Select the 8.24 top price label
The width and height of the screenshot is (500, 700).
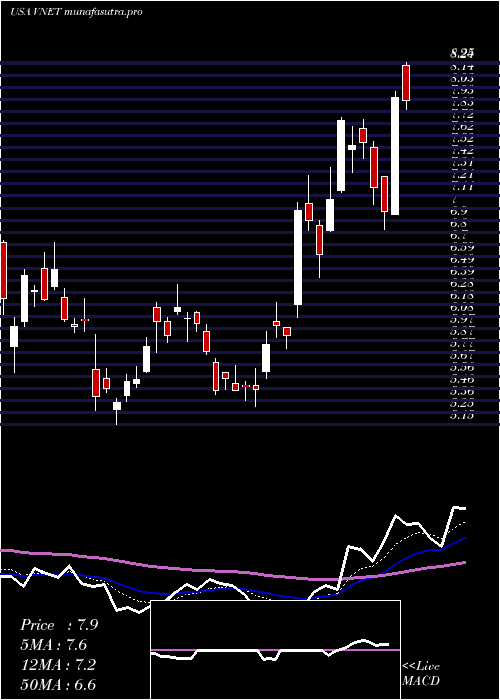(x=462, y=54)
